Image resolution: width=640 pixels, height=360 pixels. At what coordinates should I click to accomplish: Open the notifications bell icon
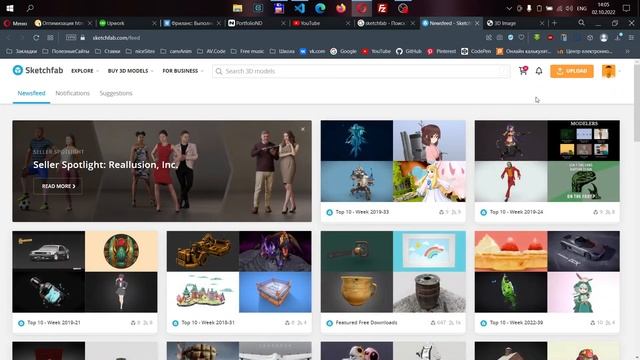[539, 71]
